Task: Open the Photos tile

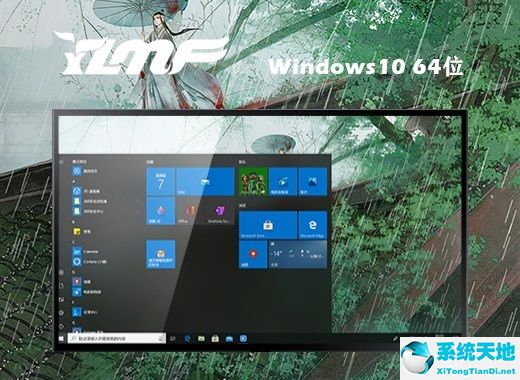Action: click(312, 181)
